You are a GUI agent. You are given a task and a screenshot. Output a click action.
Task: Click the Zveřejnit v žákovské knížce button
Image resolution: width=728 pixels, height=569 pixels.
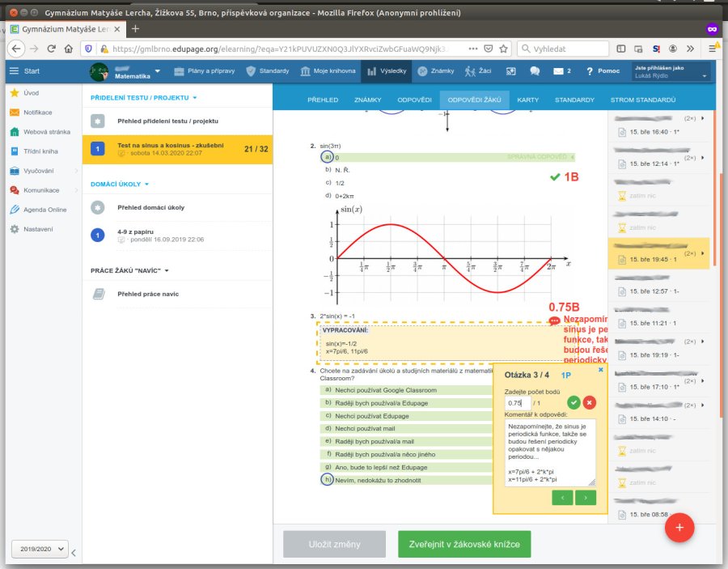click(x=464, y=544)
